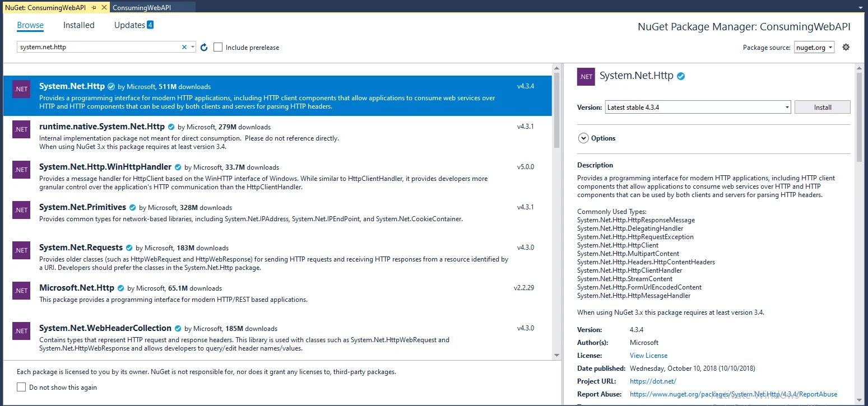Enable the Include prerelease checkbox
The width and height of the screenshot is (868, 406).
tap(218, 47)
